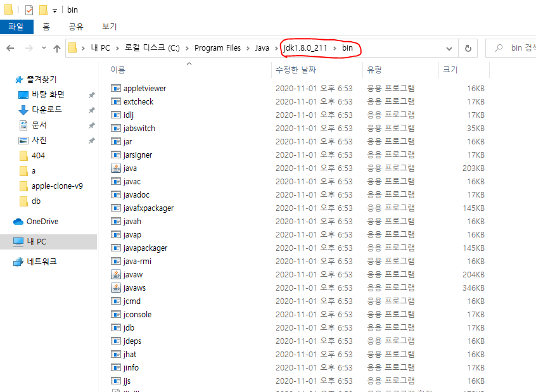
Task: Switch to the 보기 ribbon tab
Action: (x=110, y=27)
